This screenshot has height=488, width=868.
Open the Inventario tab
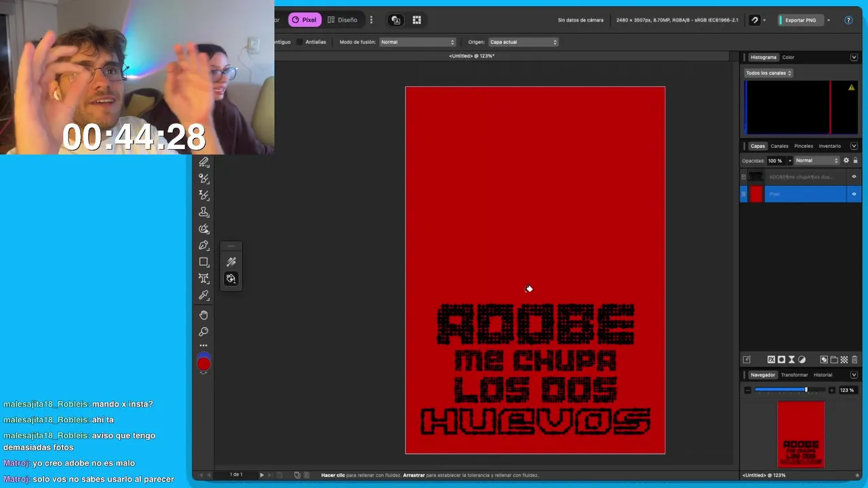830,146
